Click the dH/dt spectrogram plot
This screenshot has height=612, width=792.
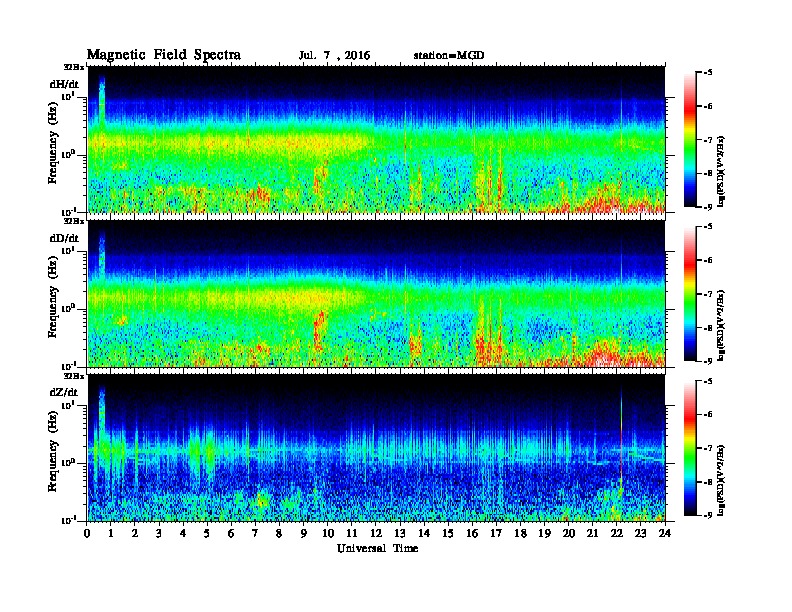[x=376, y=139]
